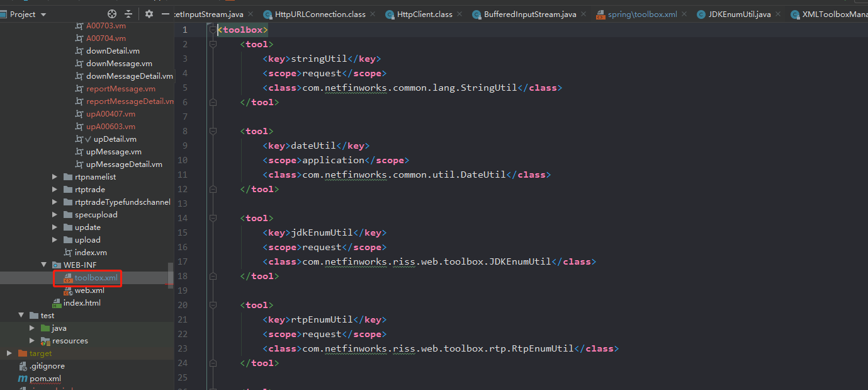Image resolution: width=868 pixels, height=390 pixels.
Task: Click the BufferedInputStream.java tab icon
Action: tap(476, 14)
